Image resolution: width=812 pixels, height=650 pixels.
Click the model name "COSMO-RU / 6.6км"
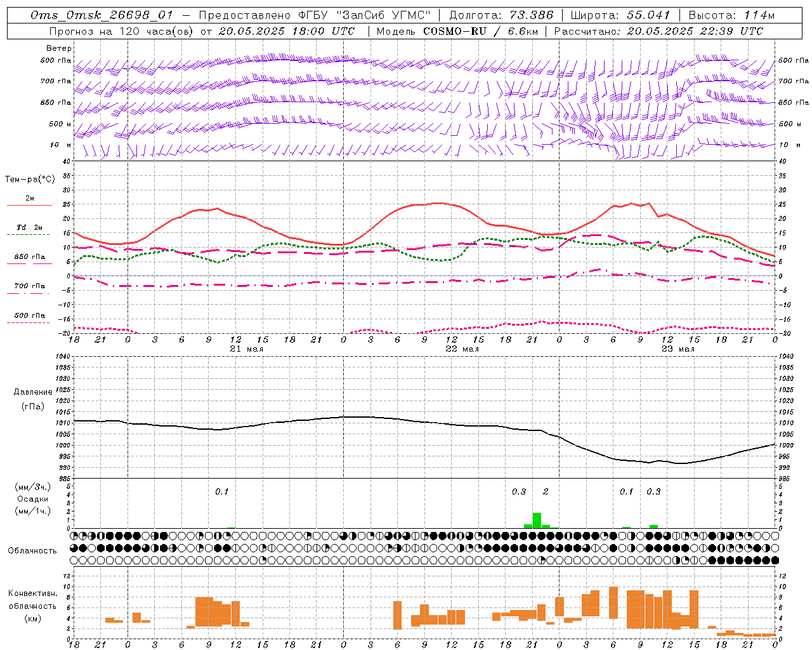click(480, 31)
